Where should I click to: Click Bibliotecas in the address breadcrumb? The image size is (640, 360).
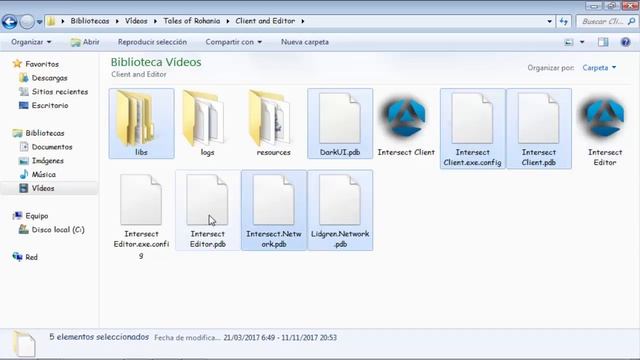(90, 21)
